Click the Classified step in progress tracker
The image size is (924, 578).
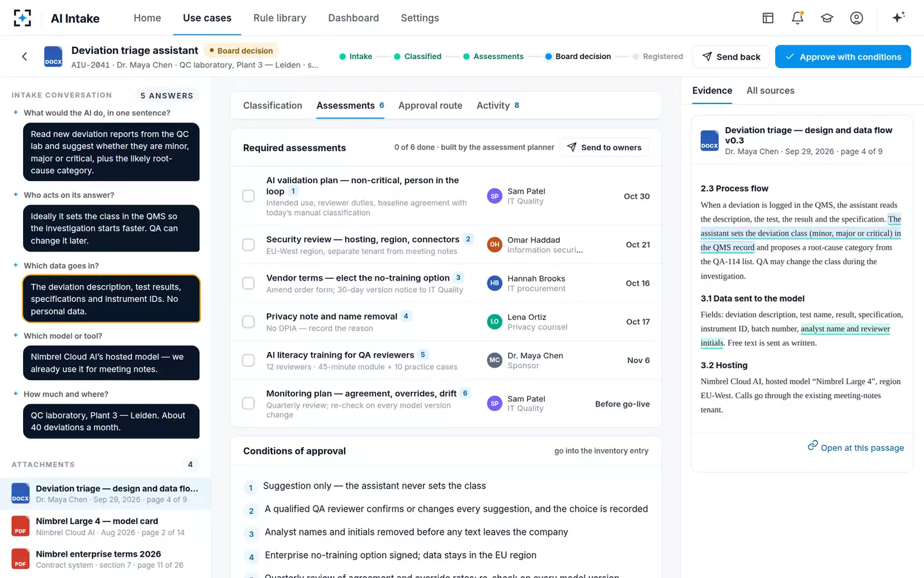tap(418, 57)
